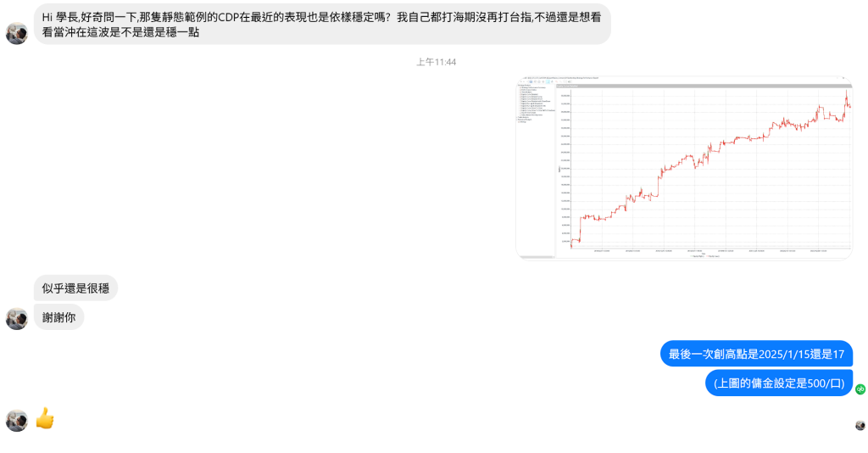Click the avatar next to 謝謝你 message

coord(17,318)
